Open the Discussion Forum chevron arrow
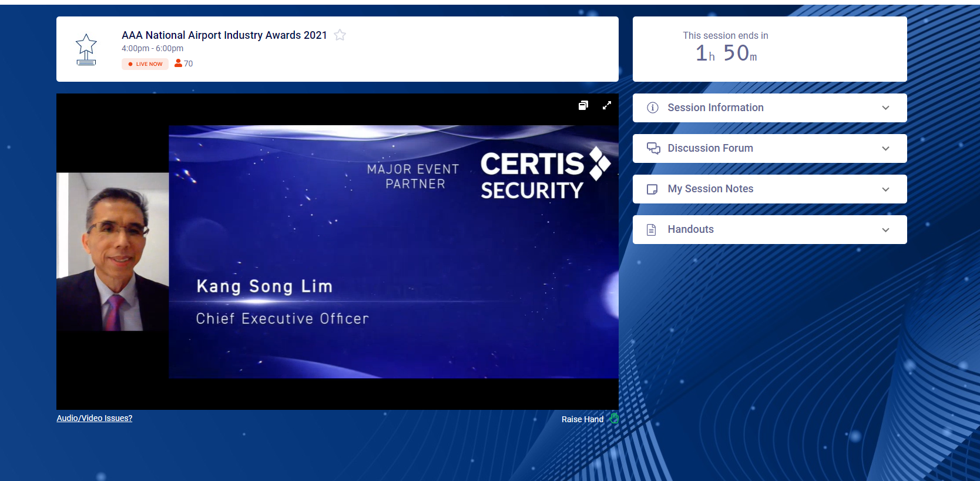The image size is (980, 481). click(885, 149)
